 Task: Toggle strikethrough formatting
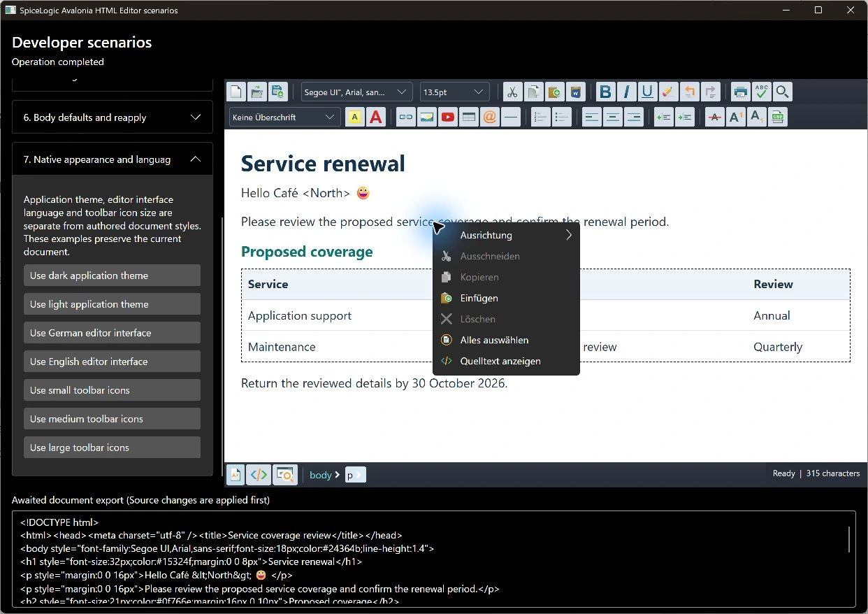[x=715, y=117]
